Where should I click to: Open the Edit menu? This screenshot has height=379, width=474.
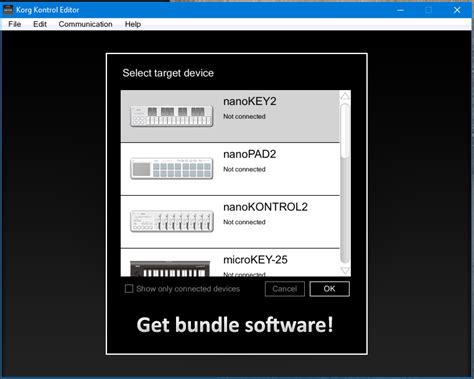pyautogui.click(x=40, y=24)
